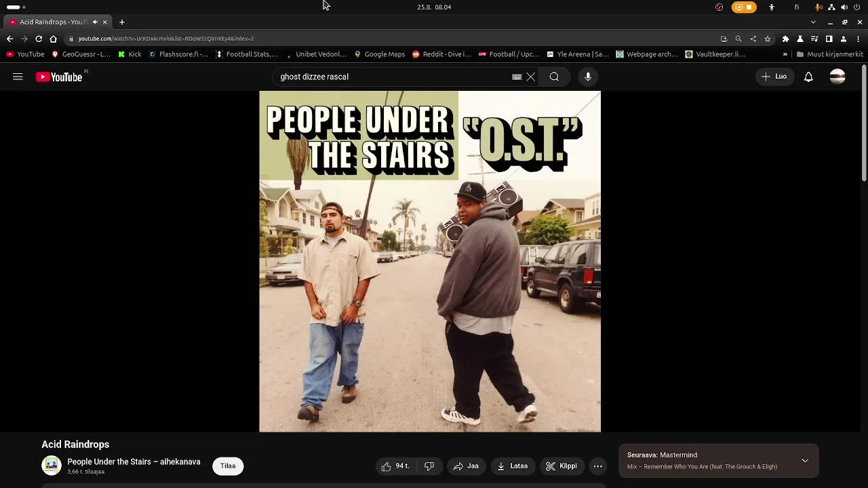The width and height of the screenshot is (868, 488).
Task: Stop screen recording orange indicator
Action: click(744, 7)
